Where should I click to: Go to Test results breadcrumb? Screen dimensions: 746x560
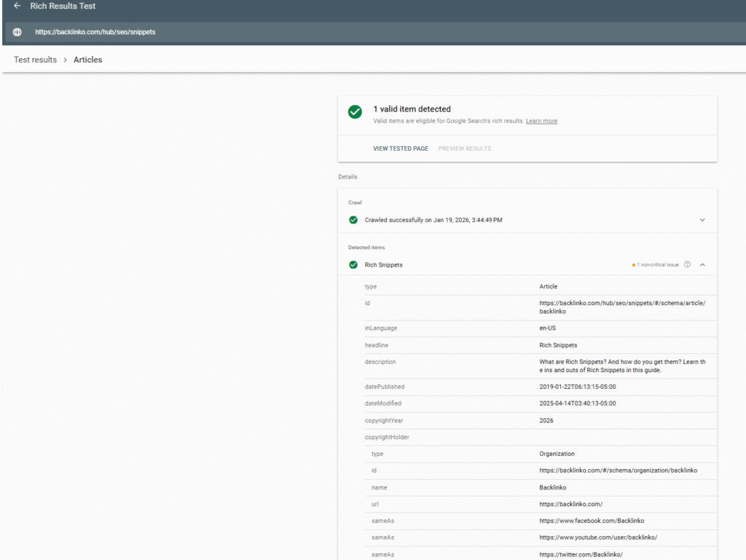pyautogui.click(x=35, y=60)
